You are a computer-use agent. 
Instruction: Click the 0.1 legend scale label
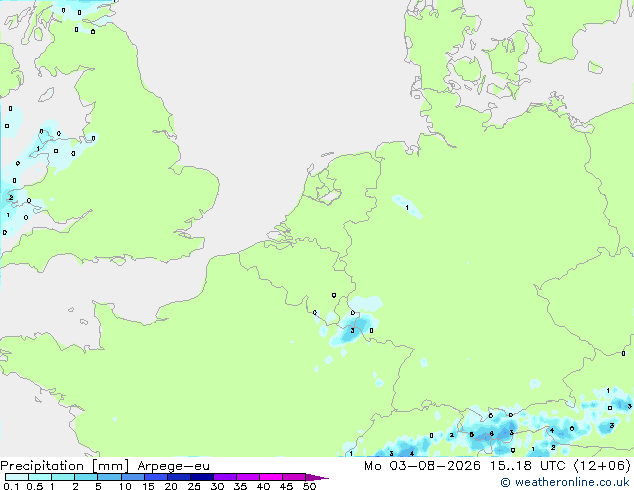point(11,486)
